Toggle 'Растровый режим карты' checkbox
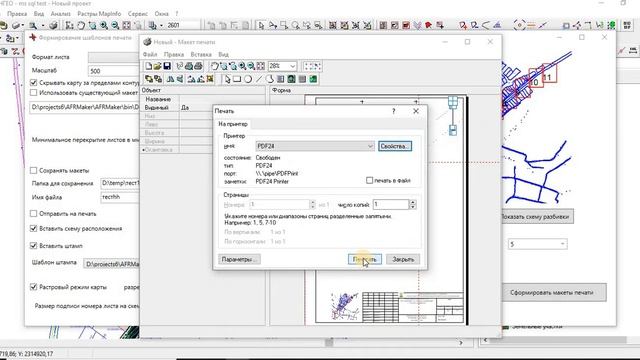The image size is (640, 360). point(34,287)
